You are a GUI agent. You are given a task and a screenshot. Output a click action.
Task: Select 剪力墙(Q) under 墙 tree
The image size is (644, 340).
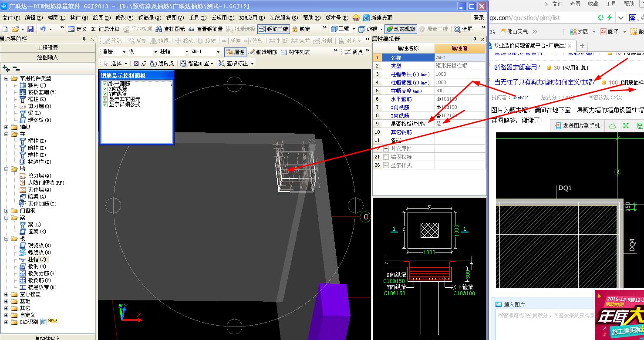[40, 176]
